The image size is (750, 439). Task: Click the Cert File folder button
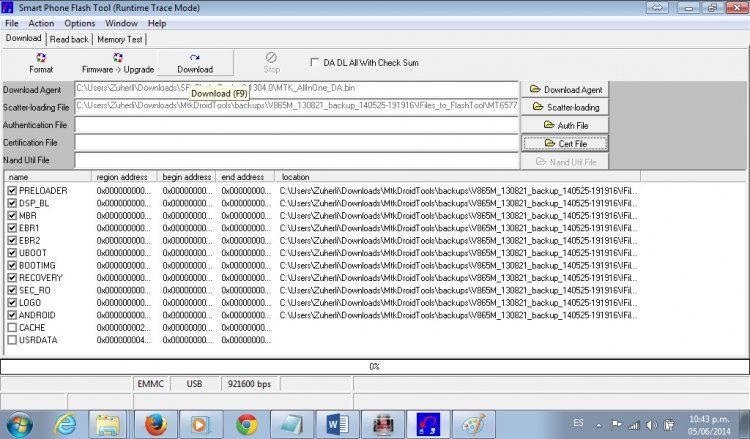(565, 143)
